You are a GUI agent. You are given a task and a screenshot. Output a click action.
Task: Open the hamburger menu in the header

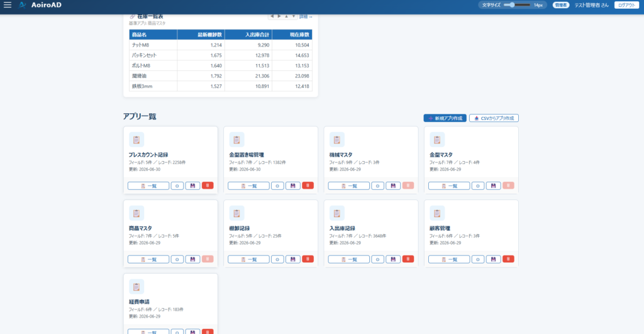click(8, 5)
